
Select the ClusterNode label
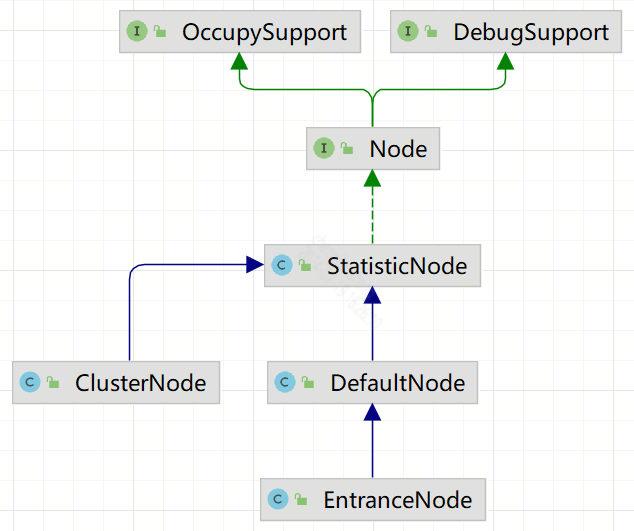(x=141, y=383)
